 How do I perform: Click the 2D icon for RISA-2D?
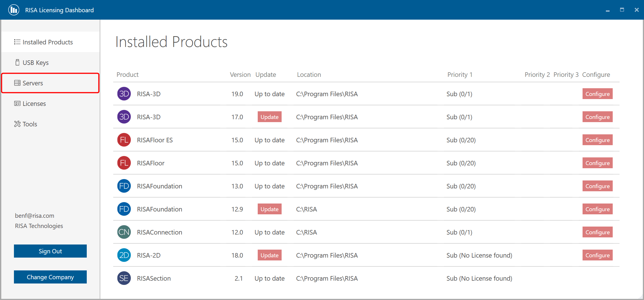pyautogui.click(x=124, y=255)
